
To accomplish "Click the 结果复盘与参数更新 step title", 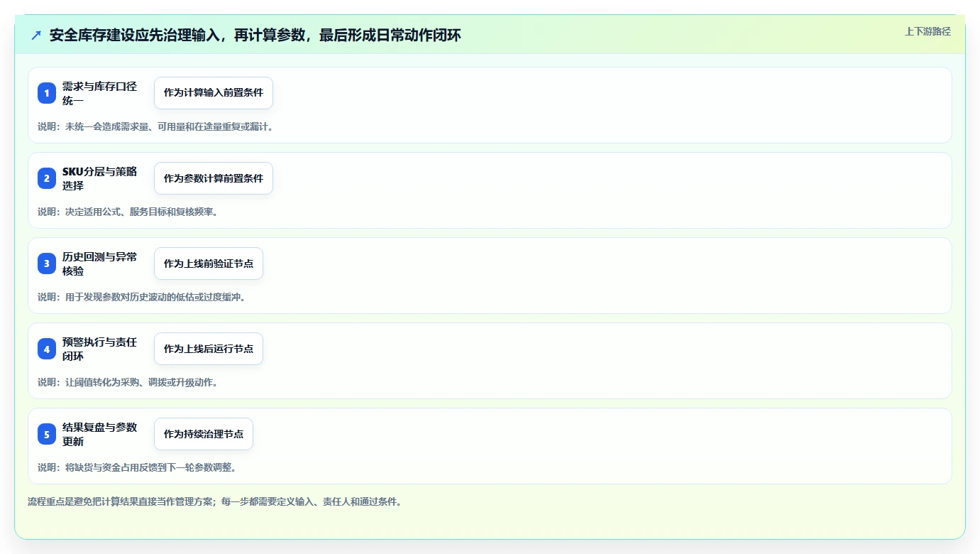I will (x=100, y=434).
